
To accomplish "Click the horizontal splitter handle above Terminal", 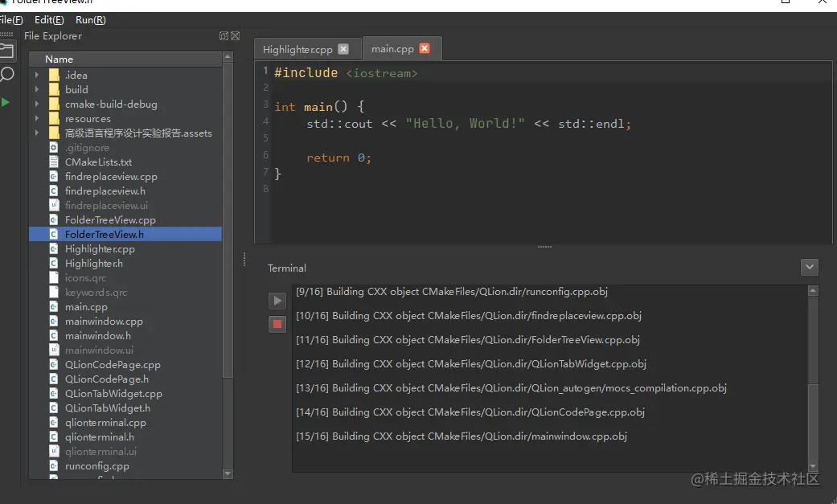I will 544,247.
